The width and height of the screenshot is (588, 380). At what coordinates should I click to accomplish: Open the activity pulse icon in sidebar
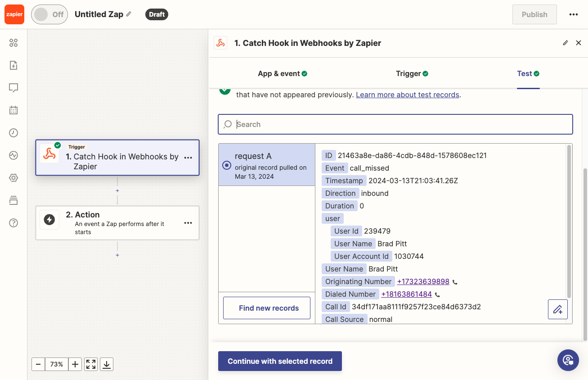click(x=13, y=155)
